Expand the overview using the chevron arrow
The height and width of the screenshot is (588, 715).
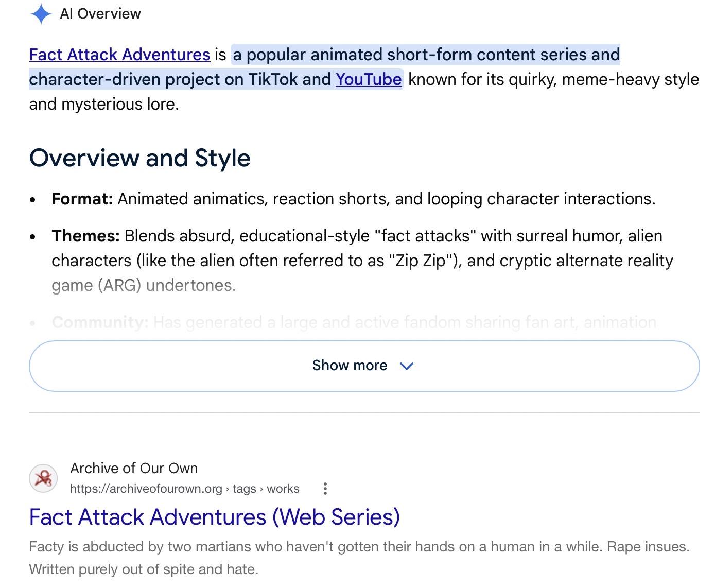click(x=407, y=366)
